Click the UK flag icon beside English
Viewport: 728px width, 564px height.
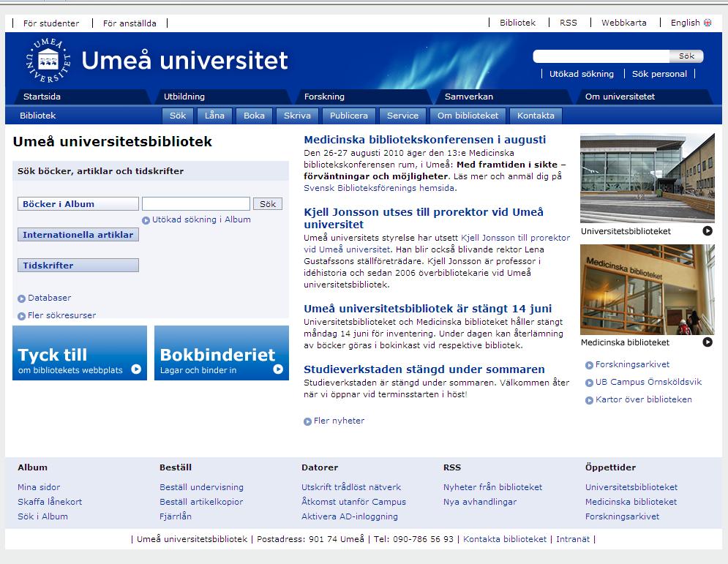tap(708, 22)
